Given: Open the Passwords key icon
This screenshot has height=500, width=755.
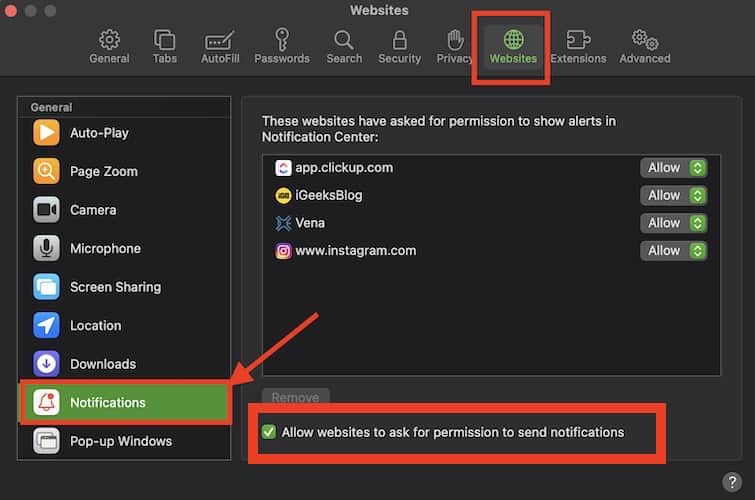Looking at the screenshot, I should [281, 46].
